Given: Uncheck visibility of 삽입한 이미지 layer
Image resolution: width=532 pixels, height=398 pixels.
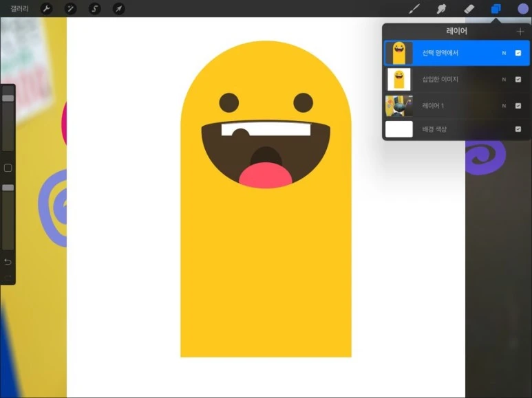Looking at the screenshot, I should click(x=518, y=80).
